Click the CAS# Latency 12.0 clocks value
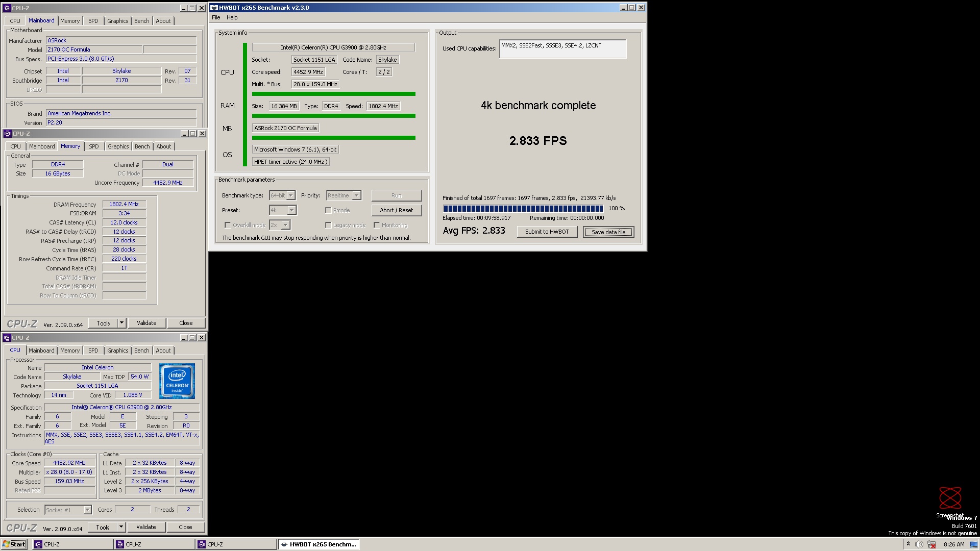The width and height of the screenshot is (980, 551). tap(124, 222)
